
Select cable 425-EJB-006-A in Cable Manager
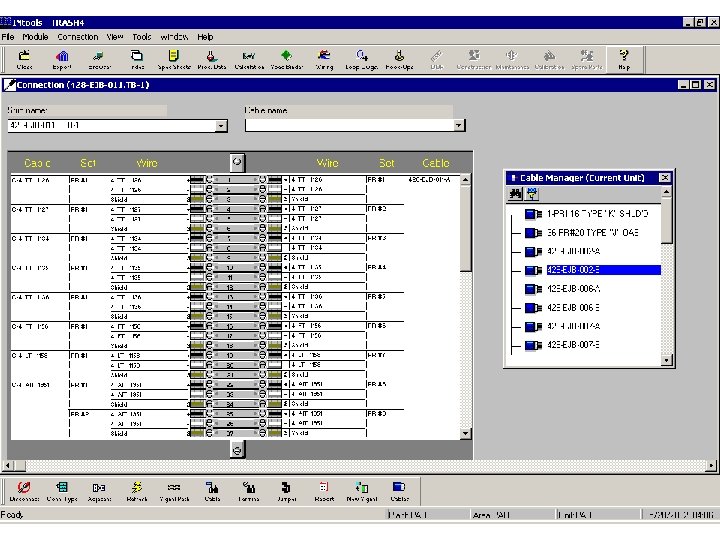click(574, 289)
